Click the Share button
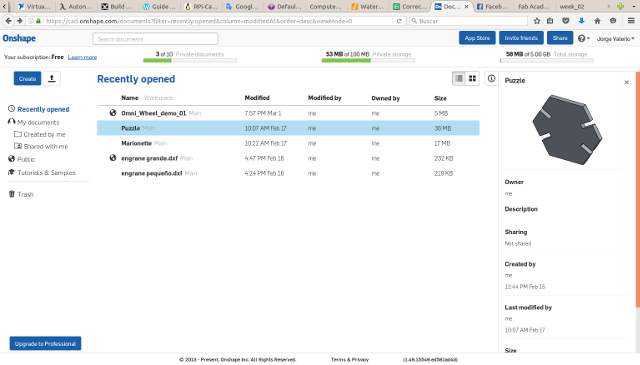640x365 pixels. tap(560, 38)
